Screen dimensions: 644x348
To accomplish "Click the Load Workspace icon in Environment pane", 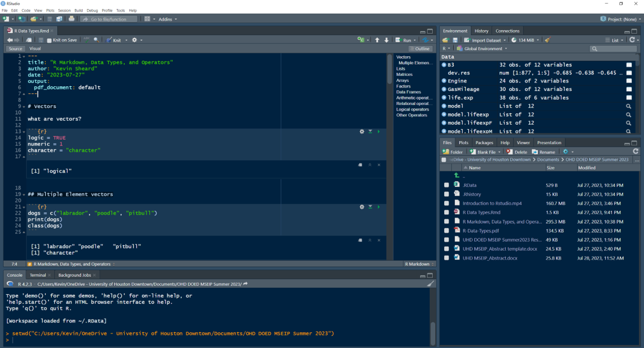I will click(445, 40).
